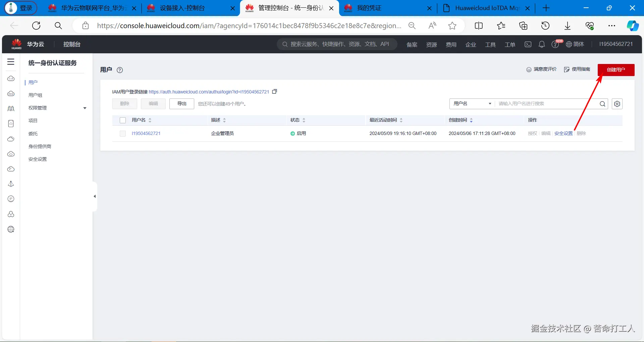
Task: Collapse the left navigation panel arrow
Action: 94,196
